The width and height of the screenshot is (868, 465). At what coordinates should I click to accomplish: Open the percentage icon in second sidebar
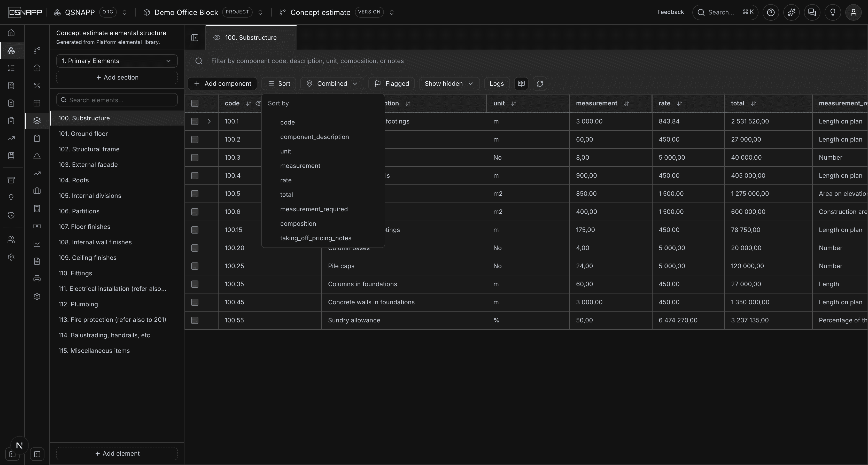(x=37, y=86)
